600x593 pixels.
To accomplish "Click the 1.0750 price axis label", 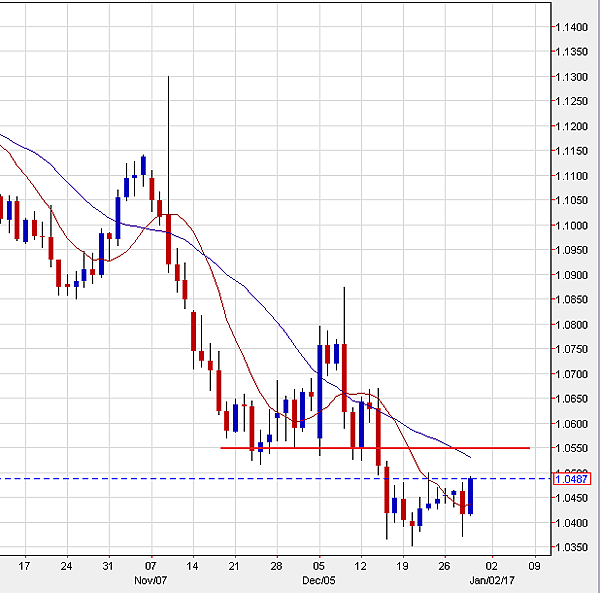I will point(571,349).
